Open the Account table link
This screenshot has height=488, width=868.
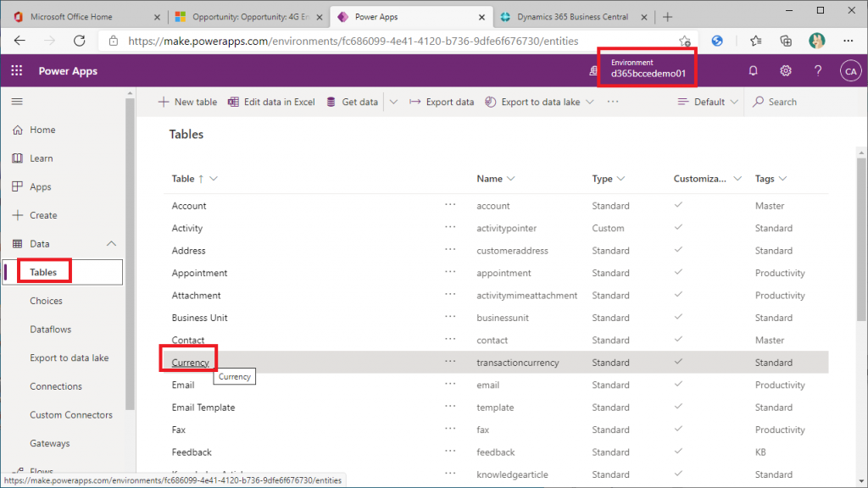tap(189, 206)
